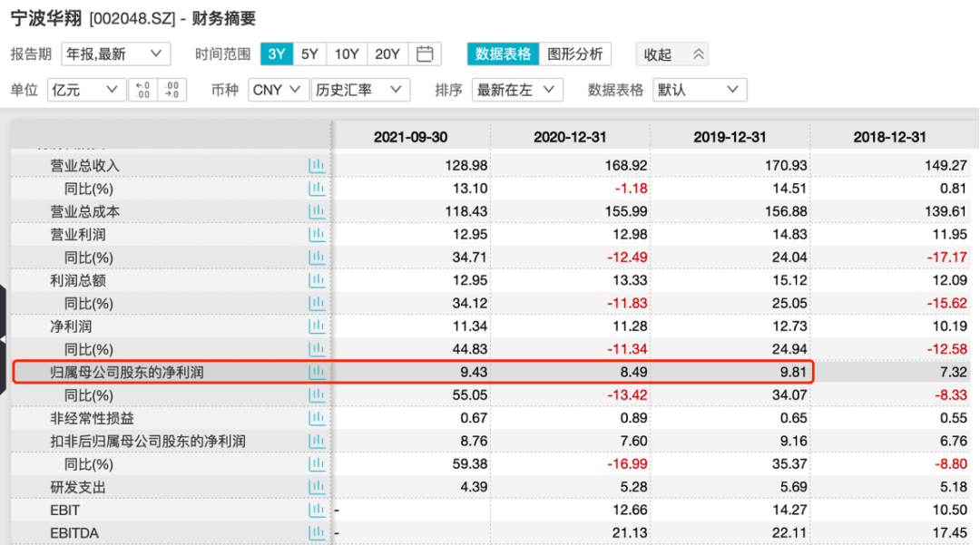Select the 10Y time range

347,54
